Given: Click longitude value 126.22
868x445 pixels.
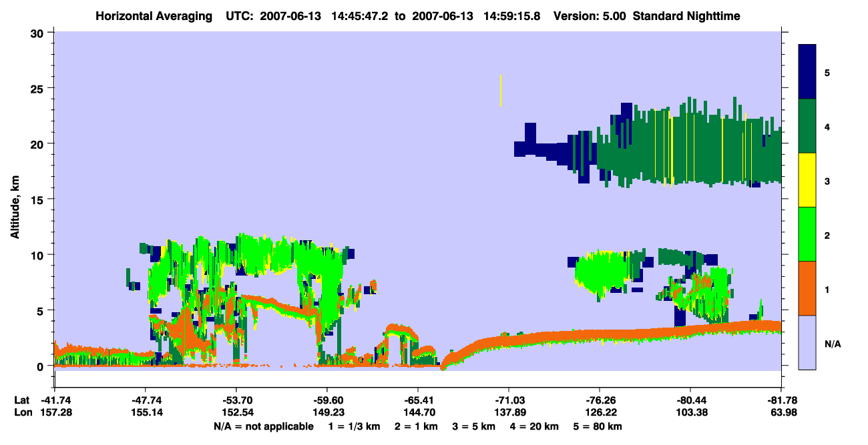Looking at the screenshot, I should pyautogui.click(x=600, y=412).
